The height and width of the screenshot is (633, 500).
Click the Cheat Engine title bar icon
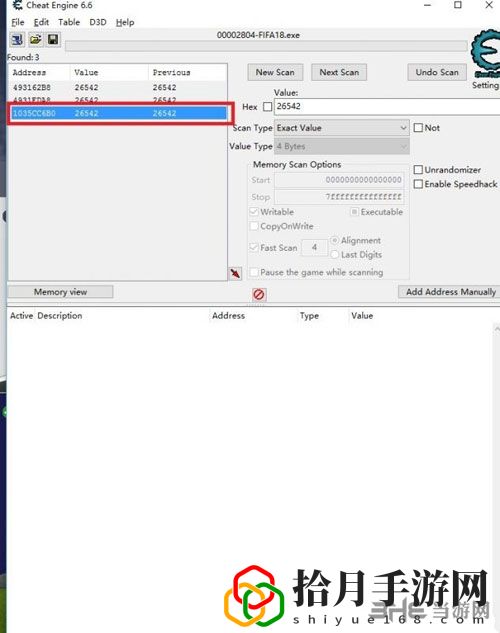point(17,5)
